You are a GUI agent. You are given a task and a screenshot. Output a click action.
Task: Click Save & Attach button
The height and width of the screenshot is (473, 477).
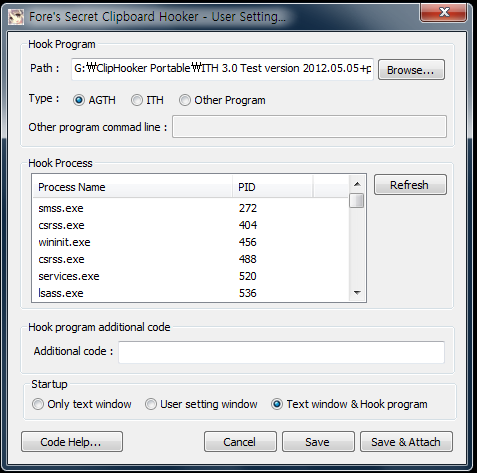(x=406, y=442)
